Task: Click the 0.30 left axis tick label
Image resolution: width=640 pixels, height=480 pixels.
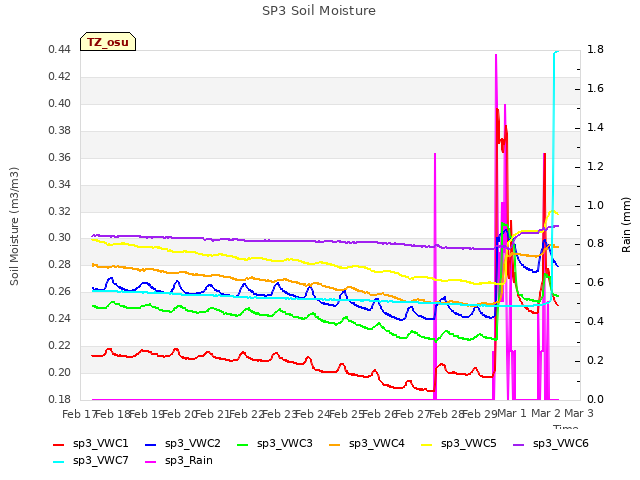Action: click(x=60, y=238)
